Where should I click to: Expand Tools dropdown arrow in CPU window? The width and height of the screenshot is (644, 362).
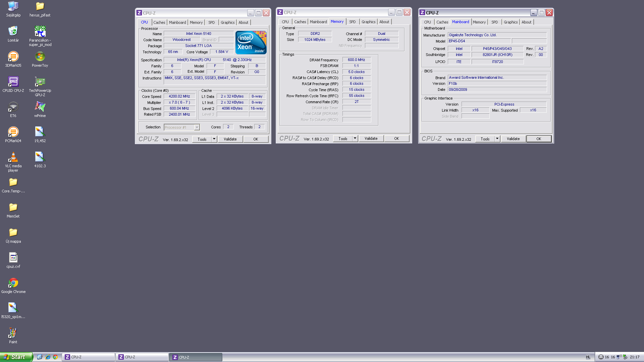[214, 139]
